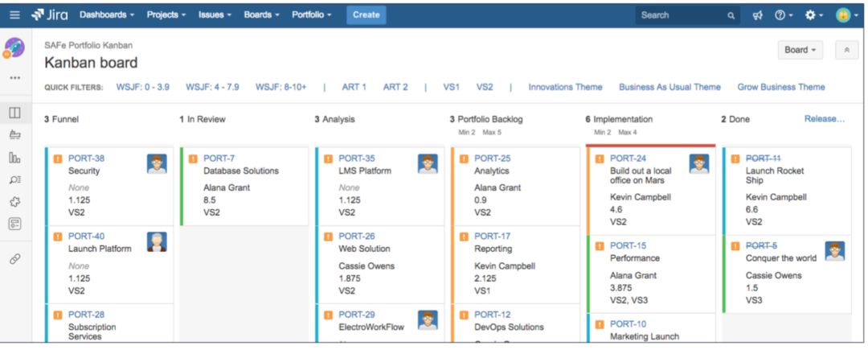The image size is (868, 350).
Task: Open the Kanban board view in sidebar
Action: (14, 112)
